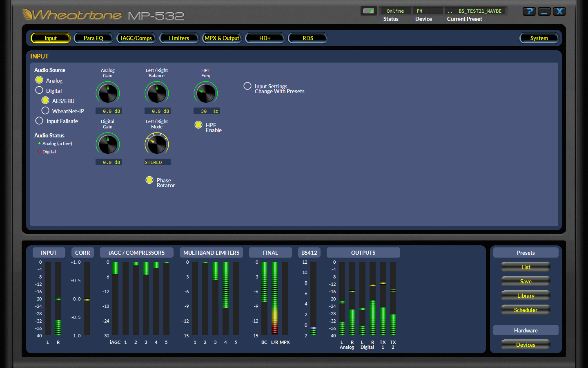Click the L/R final meter bar

[274, 298]
